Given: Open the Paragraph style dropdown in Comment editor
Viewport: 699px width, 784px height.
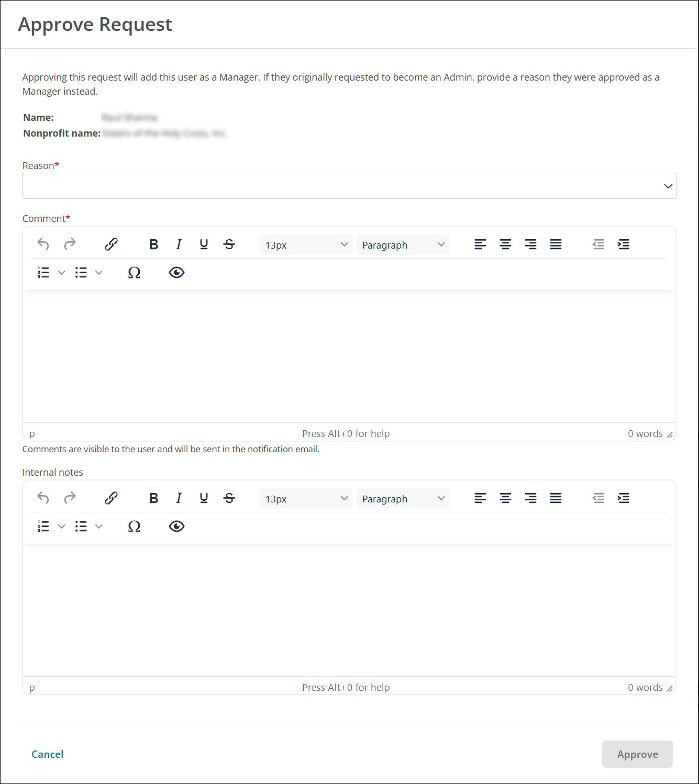Looking at the screenshot, I should [403, 244].
